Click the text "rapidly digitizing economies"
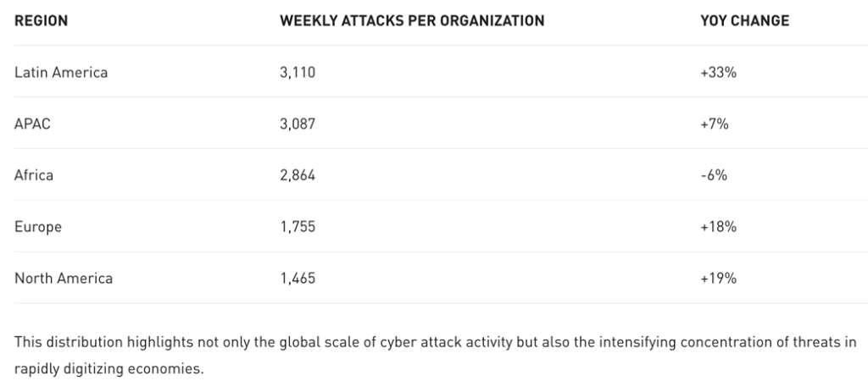This screenshot has width=868, height=381. tap(109, 370)
